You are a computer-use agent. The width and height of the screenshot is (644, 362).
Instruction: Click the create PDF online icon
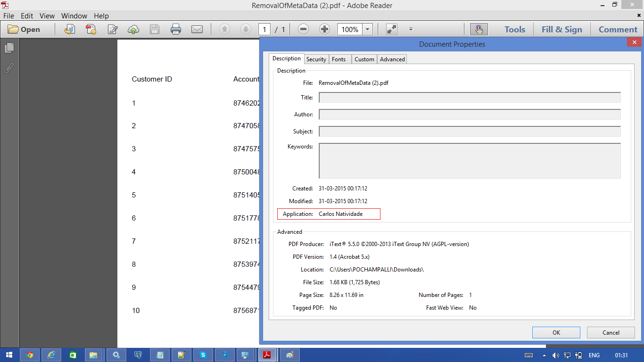(91, 29)
